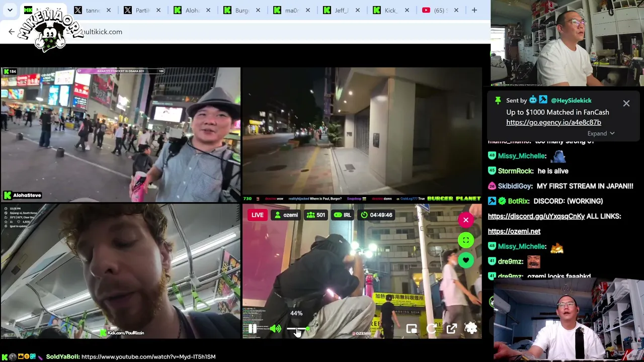The image size is (644, 362).
Task: Reload the ozemi stream player
Action: tap(432, 329)
